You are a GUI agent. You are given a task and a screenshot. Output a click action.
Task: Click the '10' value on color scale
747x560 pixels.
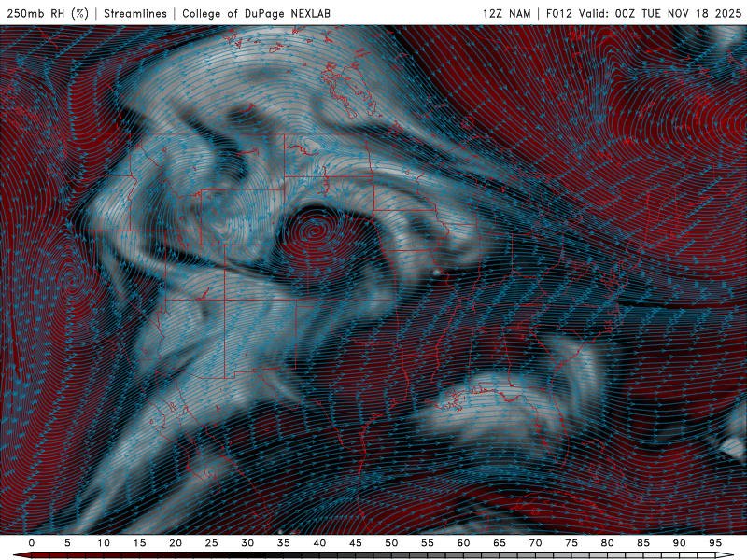[104, 543]
